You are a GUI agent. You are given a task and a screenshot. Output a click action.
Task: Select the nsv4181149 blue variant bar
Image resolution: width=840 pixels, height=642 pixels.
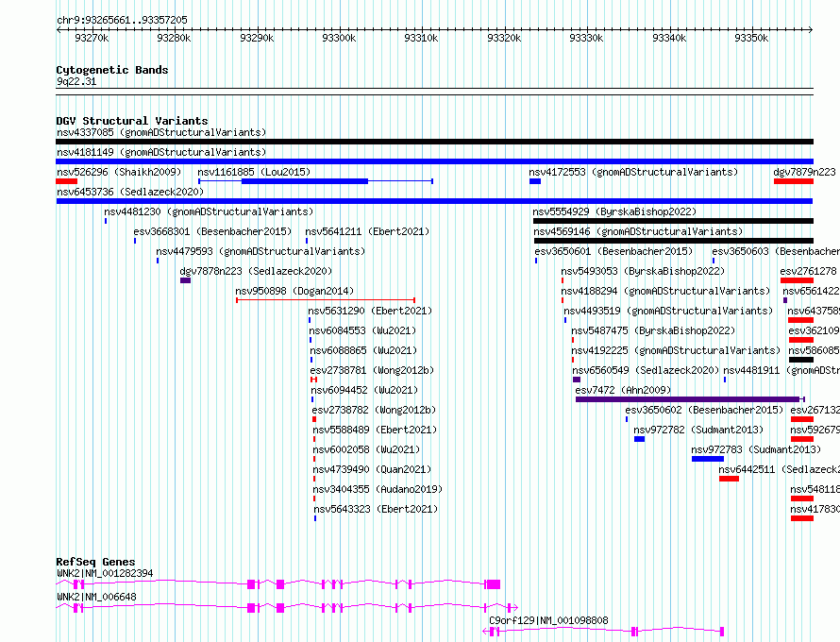click(x=434, y=161)
